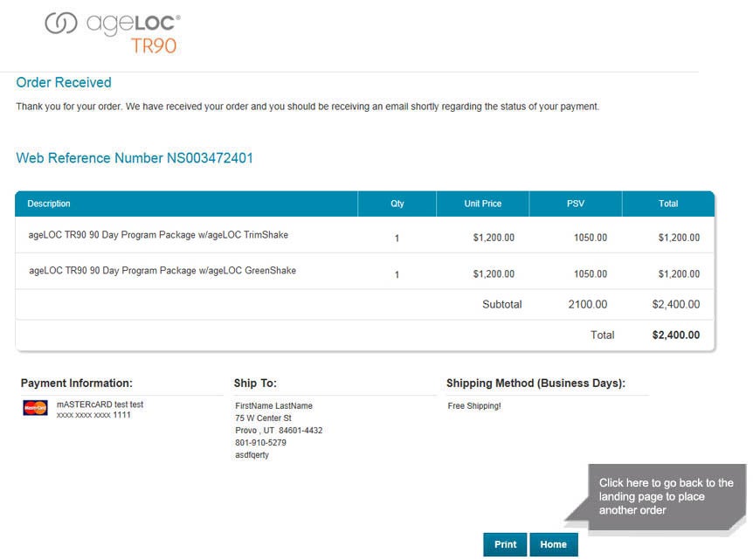Screen dimensions: 753x560
Task: Click the Unit Price column header
Action: point(482,204)
